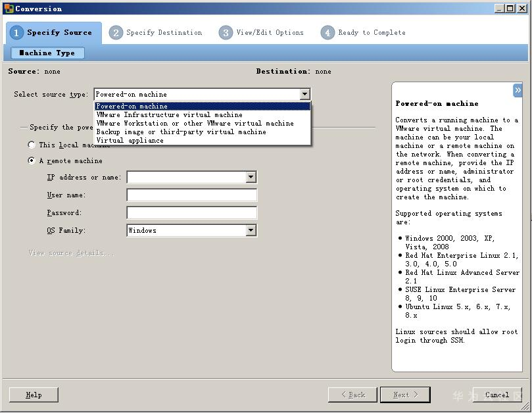The width and height of the screenshot is (532, 413).
Task: Click the OS Family Windows value box
Action: pyautogui.click(x=187, y=230)
